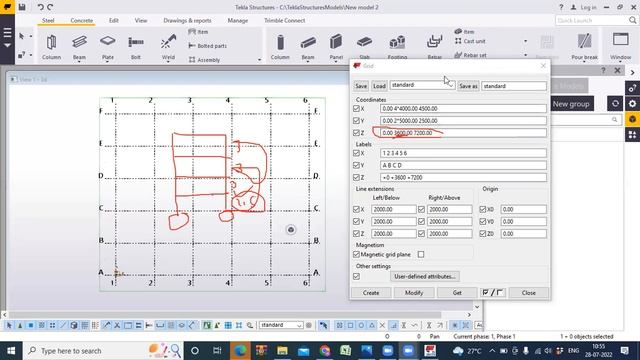Click the Z labels input field
640x360 pixels.
[463, 178]
